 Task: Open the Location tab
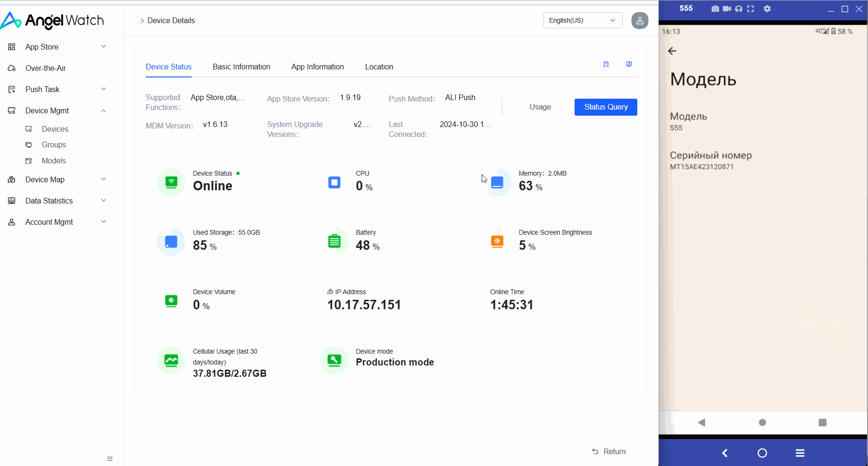379,67
